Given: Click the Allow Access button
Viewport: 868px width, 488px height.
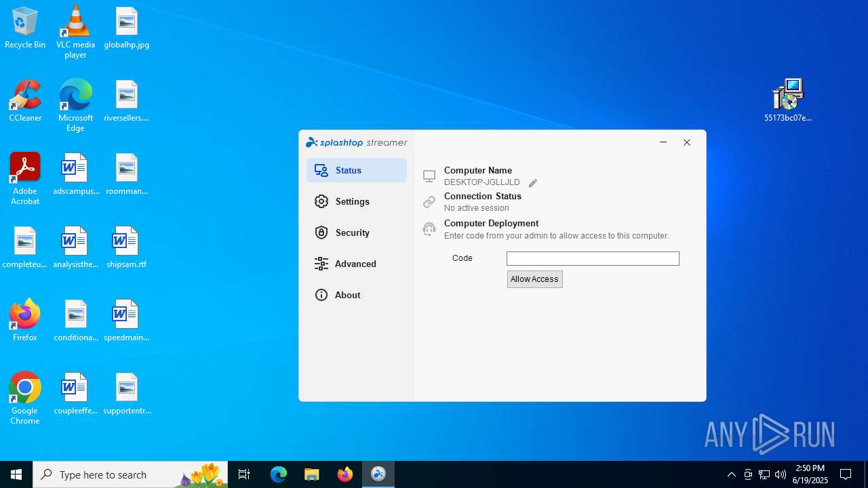Looking at the screenshot, I should coord(534,279).
